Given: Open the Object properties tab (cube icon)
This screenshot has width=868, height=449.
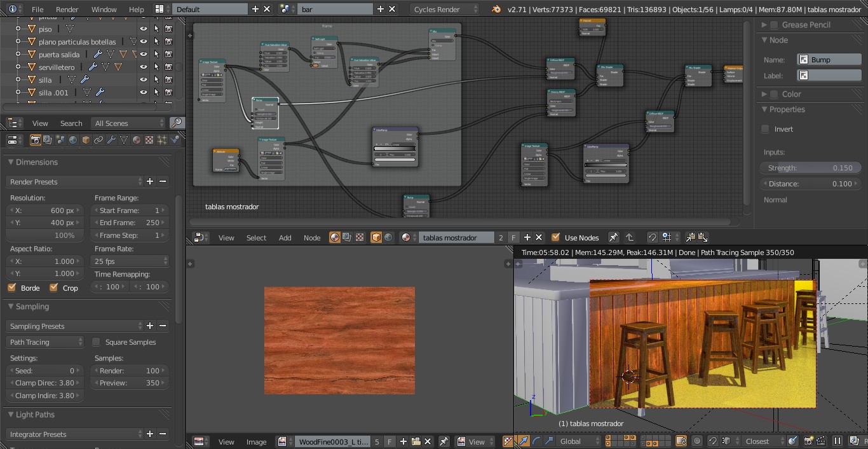Looking at the screenshot, I should [x=86, y=140].
